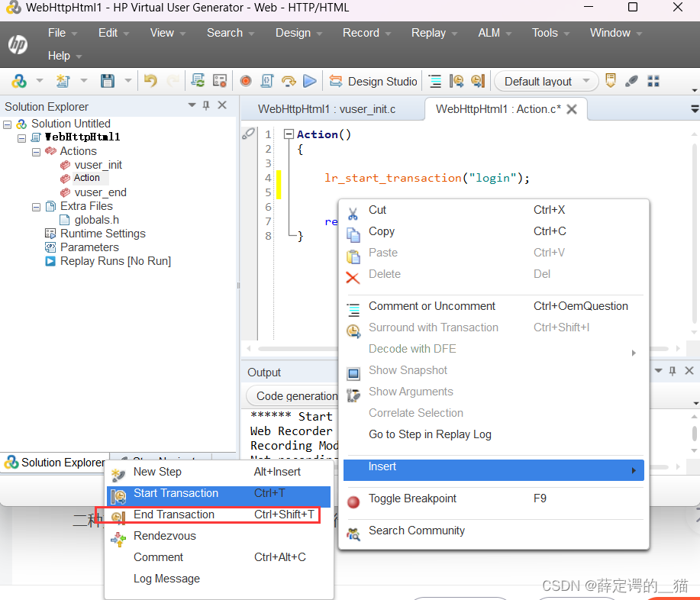Open the Help menu

(x=64, y=56)
